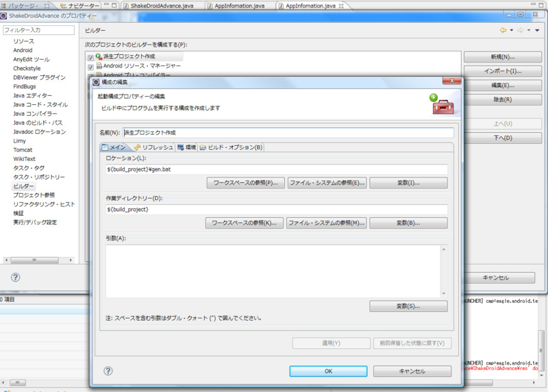Select Java エディター in properties tree
548x392 pixels.
pos(32,96)
